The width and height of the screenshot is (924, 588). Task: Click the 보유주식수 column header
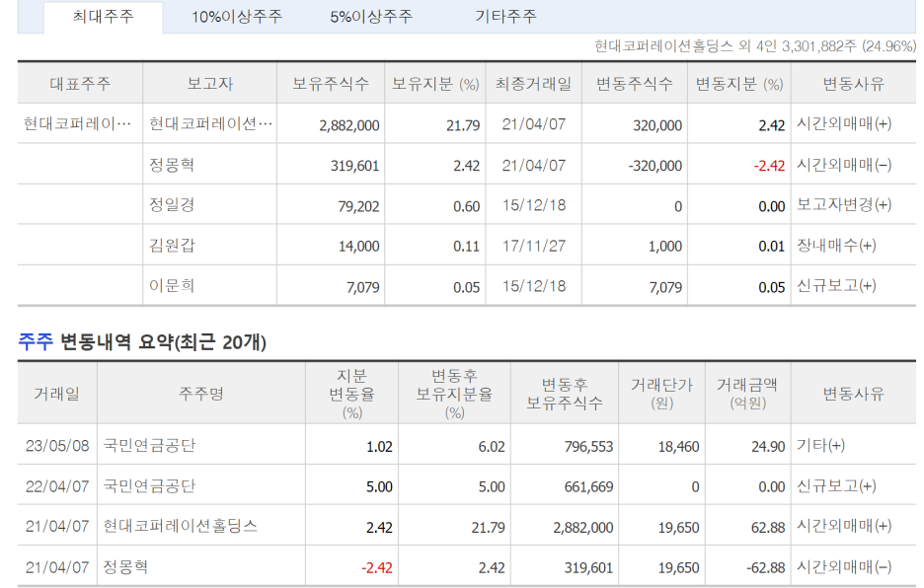pyautogui.click(x=331, y=84)
